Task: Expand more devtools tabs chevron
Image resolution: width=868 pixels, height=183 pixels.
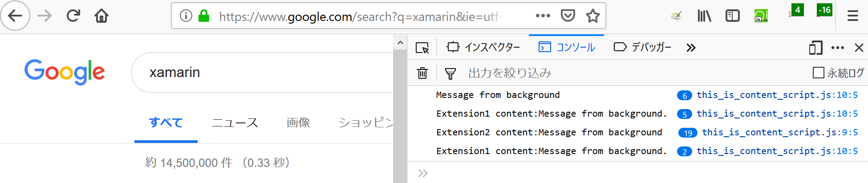Action: point(691,48)
